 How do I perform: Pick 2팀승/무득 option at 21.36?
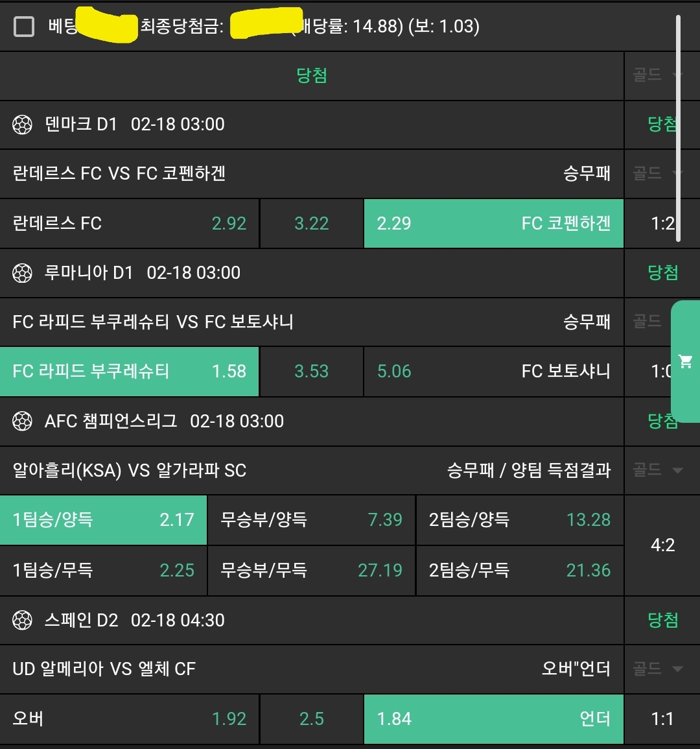tap(519, 570)
